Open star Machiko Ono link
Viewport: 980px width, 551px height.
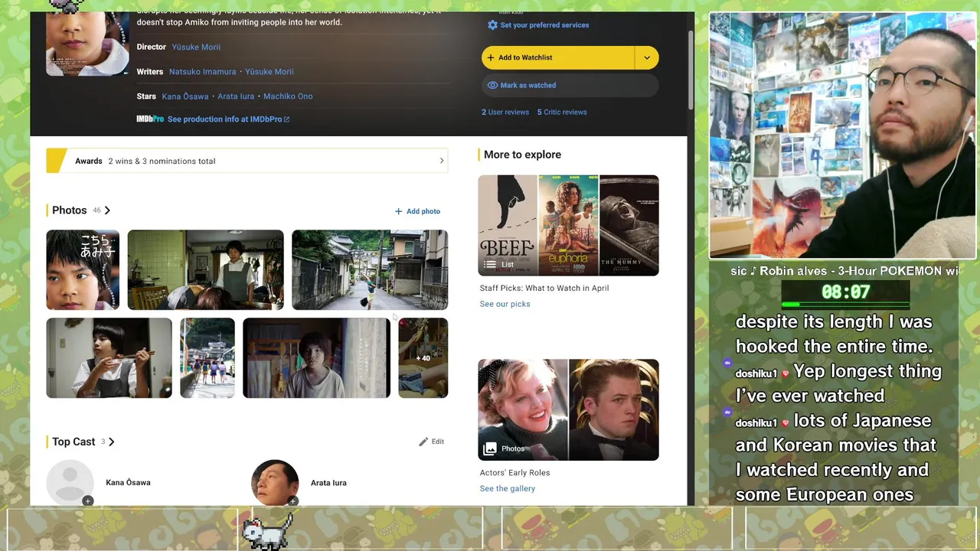288,96
